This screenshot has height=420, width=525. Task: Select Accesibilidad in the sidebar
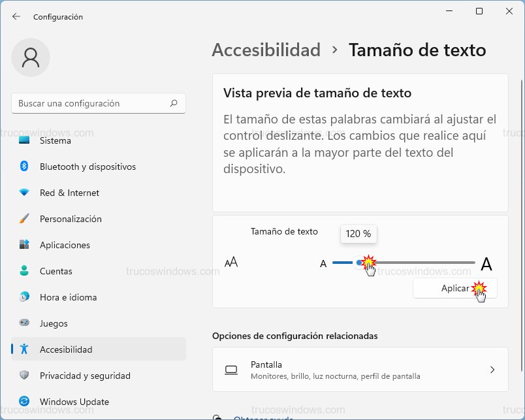[72, 349]
